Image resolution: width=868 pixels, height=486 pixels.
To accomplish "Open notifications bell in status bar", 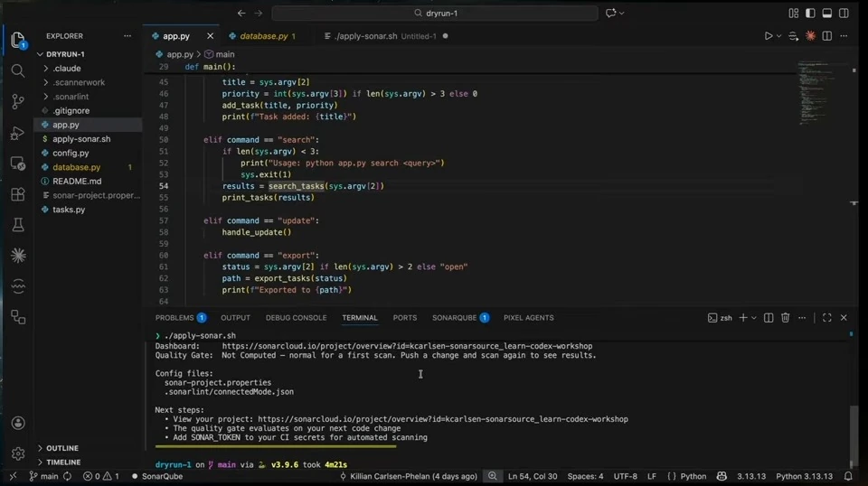I will tap(848, 476).
